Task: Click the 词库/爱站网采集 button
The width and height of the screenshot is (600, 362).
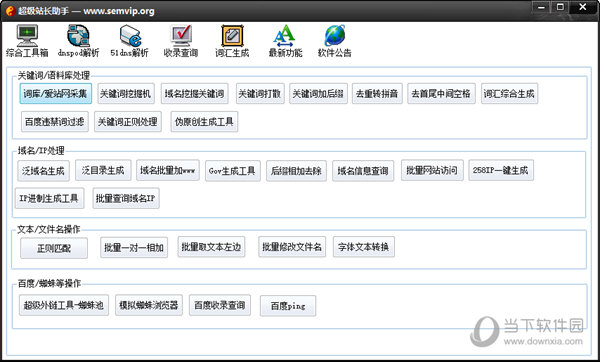Action: (56, 94)
